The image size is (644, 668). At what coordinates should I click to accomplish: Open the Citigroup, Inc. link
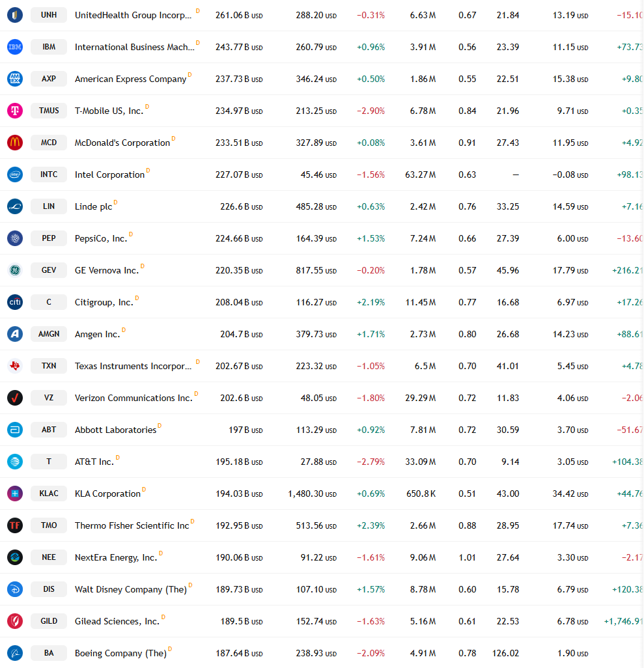point(104,303)
